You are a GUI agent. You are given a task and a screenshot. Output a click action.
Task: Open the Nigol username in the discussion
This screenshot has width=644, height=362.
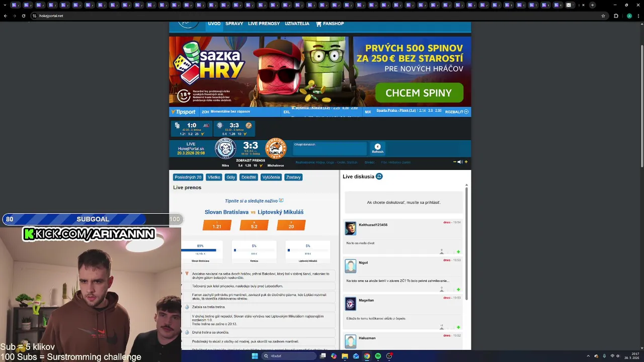click(x=363, y=262)
